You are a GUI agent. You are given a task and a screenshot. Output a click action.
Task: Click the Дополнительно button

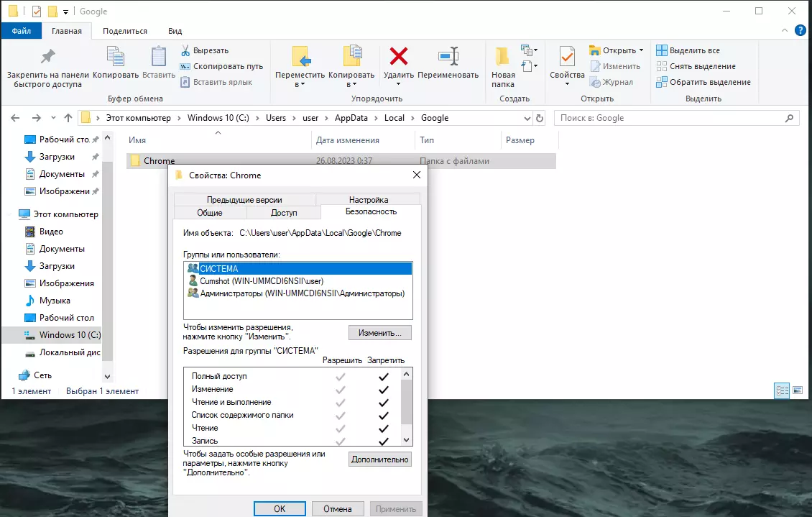tap(380, 459)
